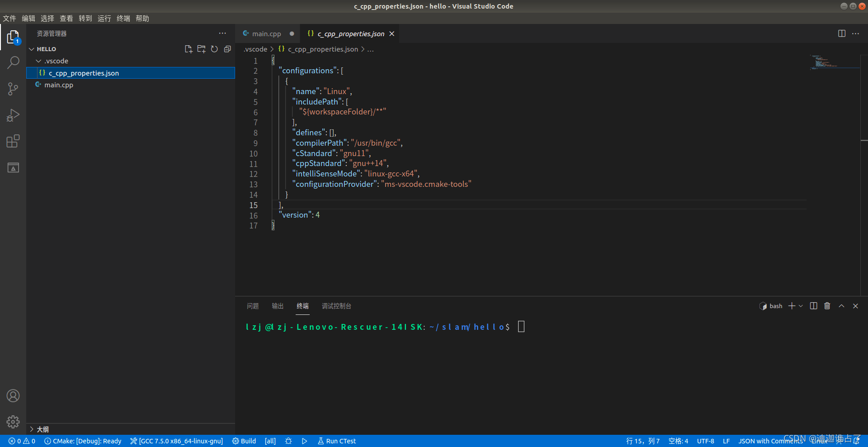This screenshot has width=868, height=447.
Task: Open the Extensions view
Action: (13, 141)
